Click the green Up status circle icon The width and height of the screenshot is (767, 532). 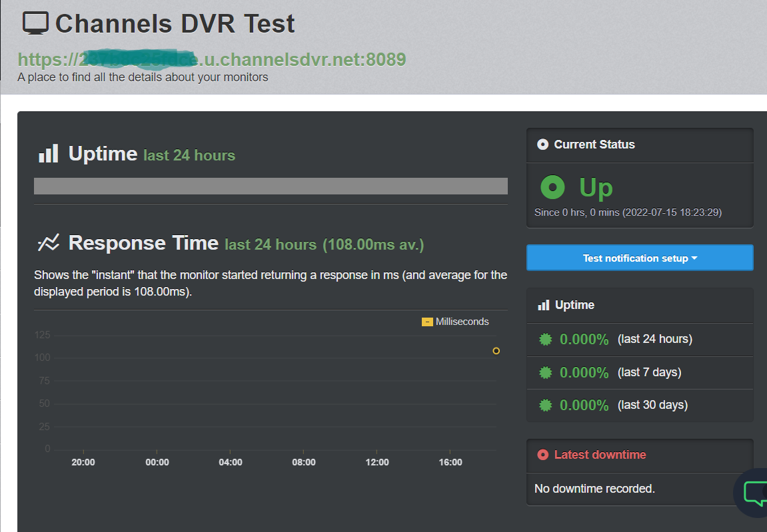552,188
